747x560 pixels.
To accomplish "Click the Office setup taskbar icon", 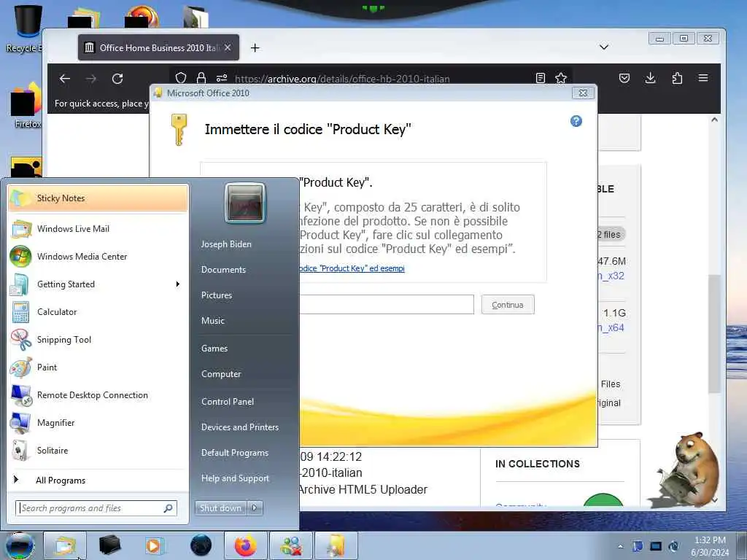I will [336, 545].
